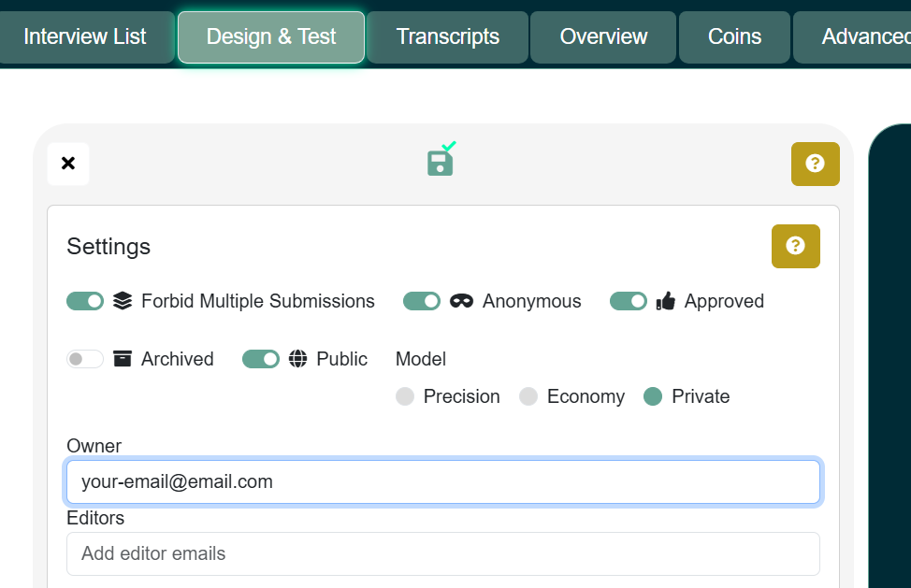Switch to the Transcripts tab
911x588 pixels.
pyautogui.click(x=447, y=37)
